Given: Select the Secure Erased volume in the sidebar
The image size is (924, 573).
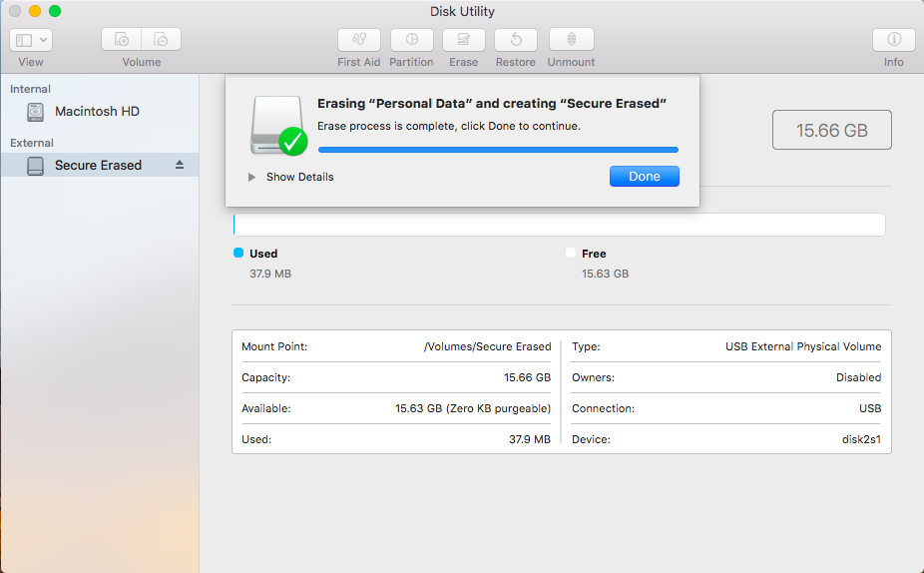Looking at the screenshot, I should click(x=99, y=165).
